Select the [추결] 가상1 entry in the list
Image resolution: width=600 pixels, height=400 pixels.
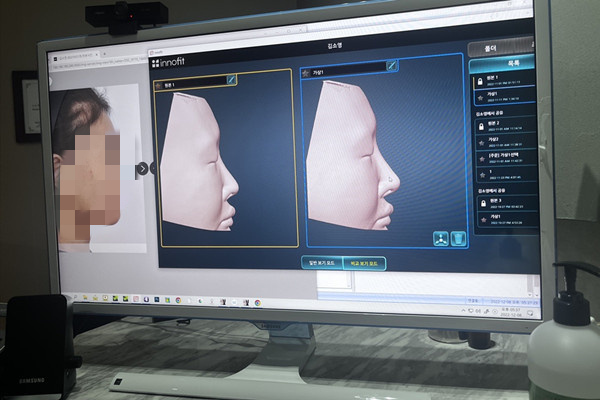[506, 158]
